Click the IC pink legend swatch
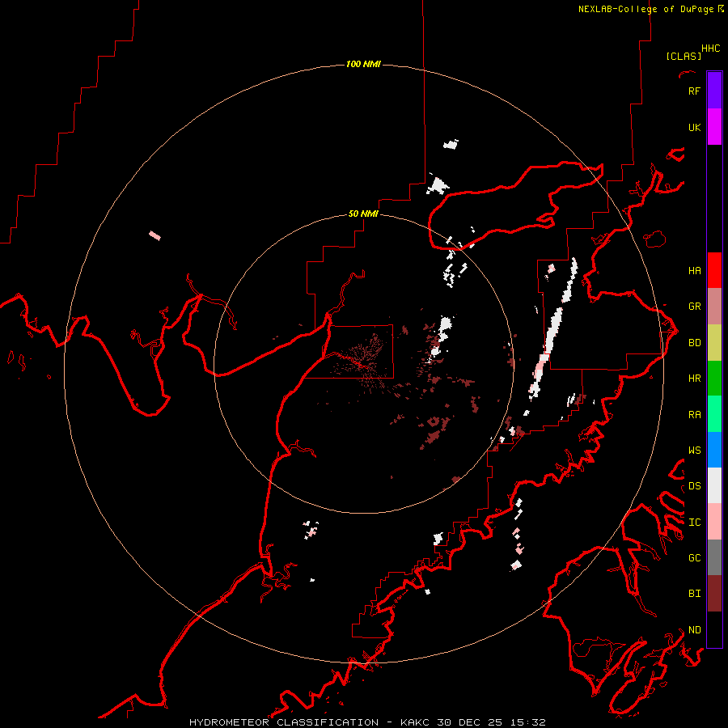The width and height of the screenshot is (728, 728). point(714,522)
